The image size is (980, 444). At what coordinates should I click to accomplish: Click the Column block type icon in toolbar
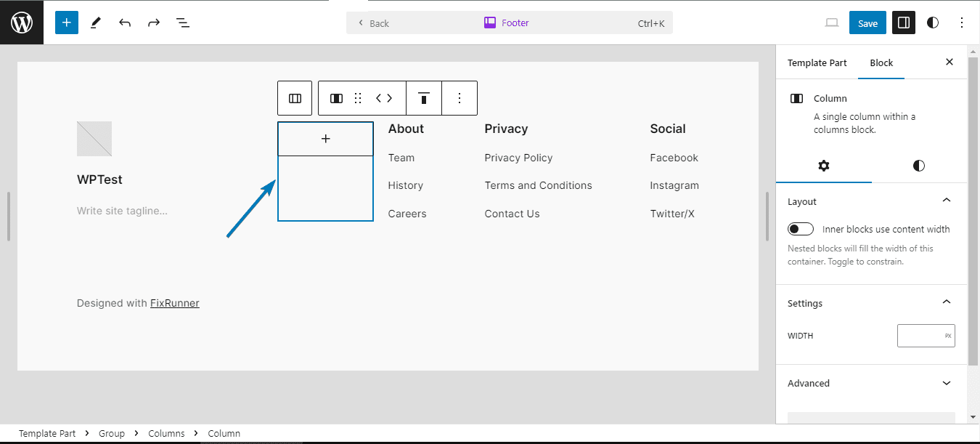tap(336, 98)
